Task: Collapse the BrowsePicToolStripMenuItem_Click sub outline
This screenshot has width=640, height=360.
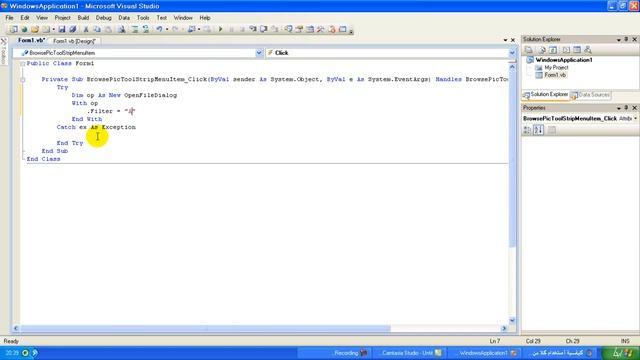Action: (23, 80)
